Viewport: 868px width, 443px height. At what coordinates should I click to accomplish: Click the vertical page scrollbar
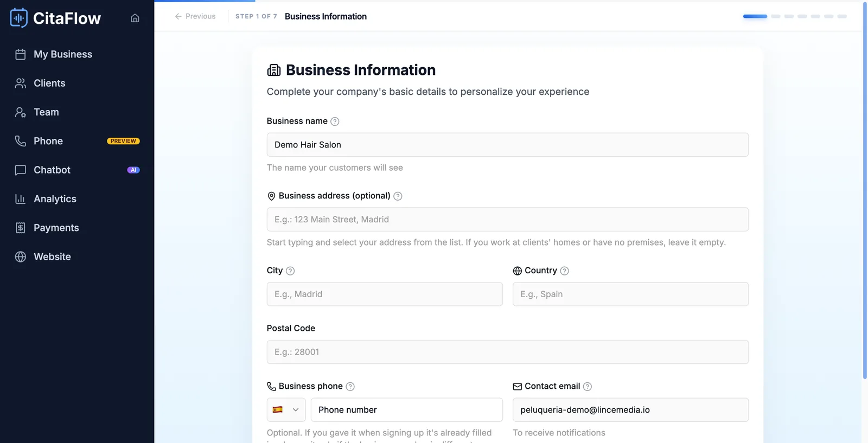pyautogui.click(x=865, y=190)
